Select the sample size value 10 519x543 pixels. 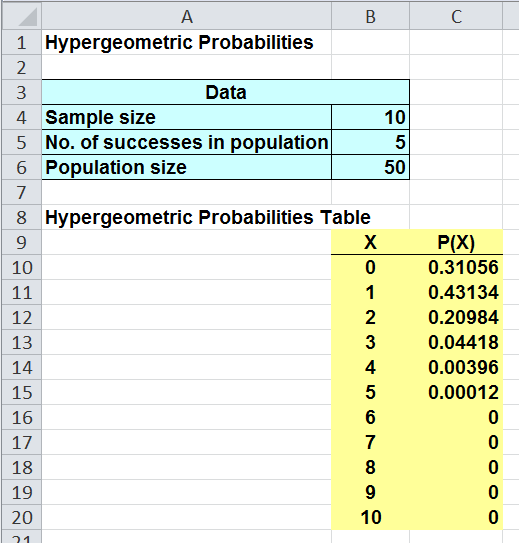point(370,117)
